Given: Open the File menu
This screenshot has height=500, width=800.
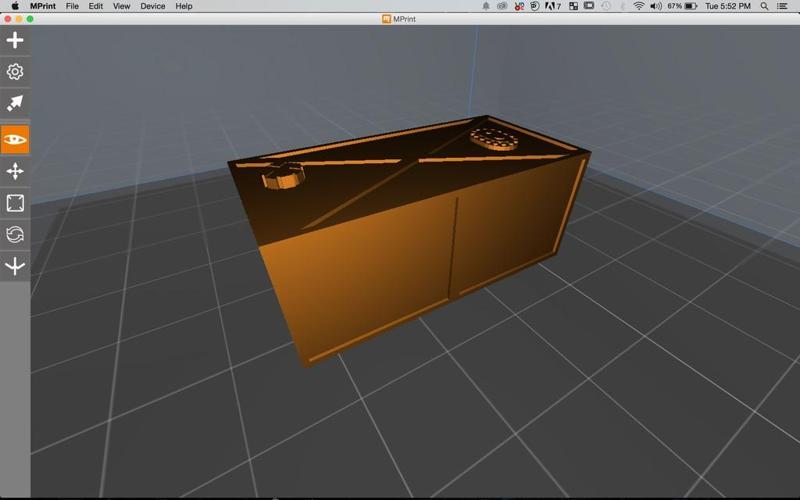Looking at the screenshot, I should pos(72,6).
